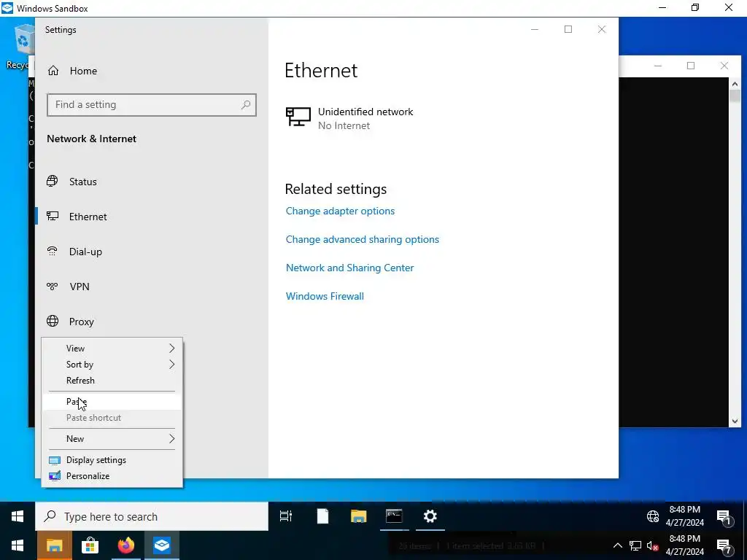This screenshot has height=560, width=747.
Task: Open Change advanced sharing options
Action: [x=362, y=239]
